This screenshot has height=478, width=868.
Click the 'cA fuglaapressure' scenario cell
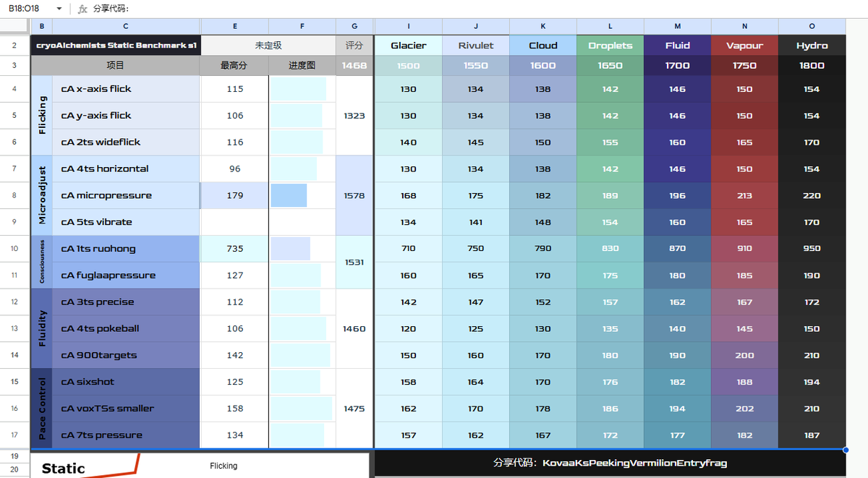click(126, 276)
